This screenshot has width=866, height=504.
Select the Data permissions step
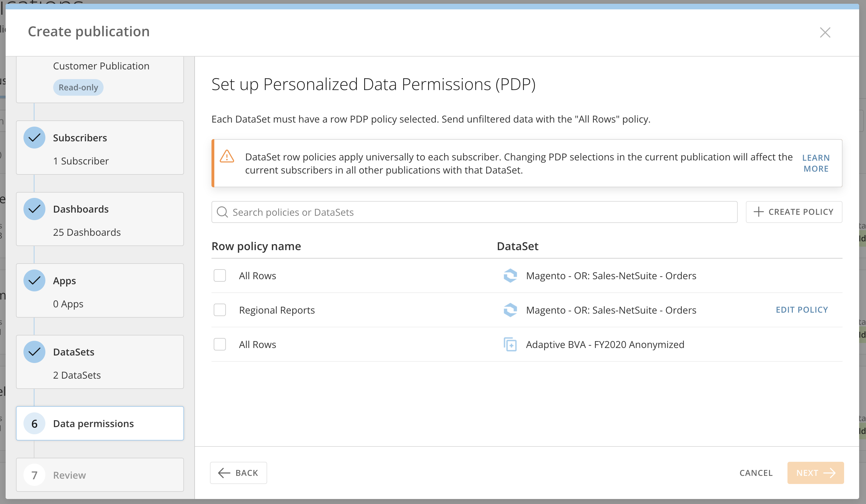coord(100,423)
